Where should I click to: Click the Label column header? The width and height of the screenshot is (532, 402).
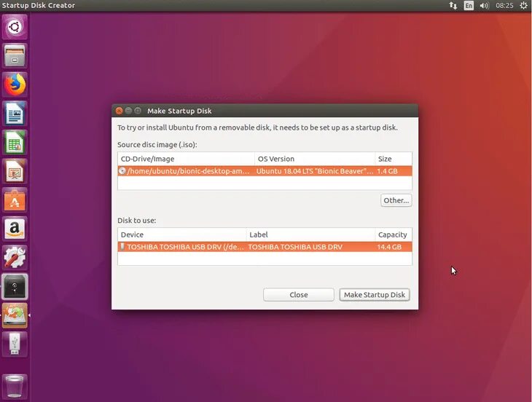pyautogui.click(x=310, y=234)
